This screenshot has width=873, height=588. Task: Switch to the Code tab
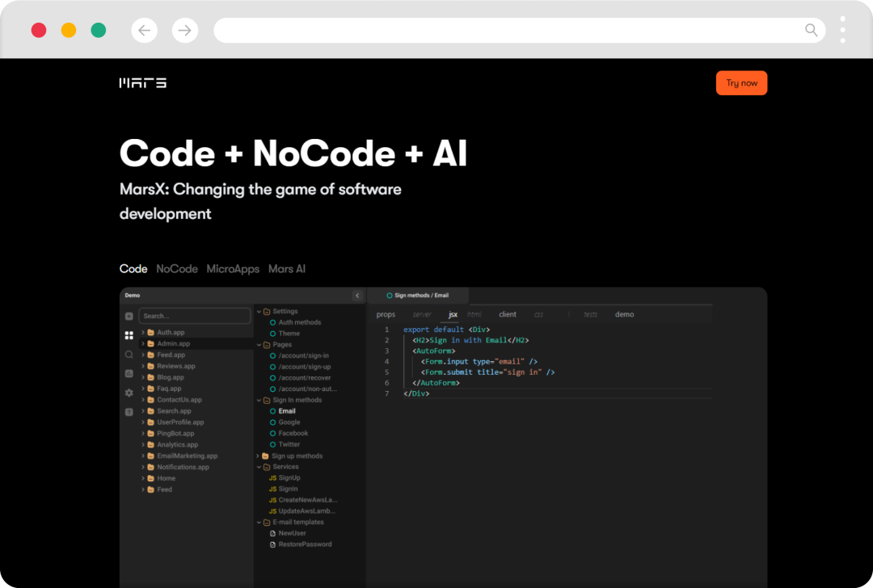coord(133,269)
